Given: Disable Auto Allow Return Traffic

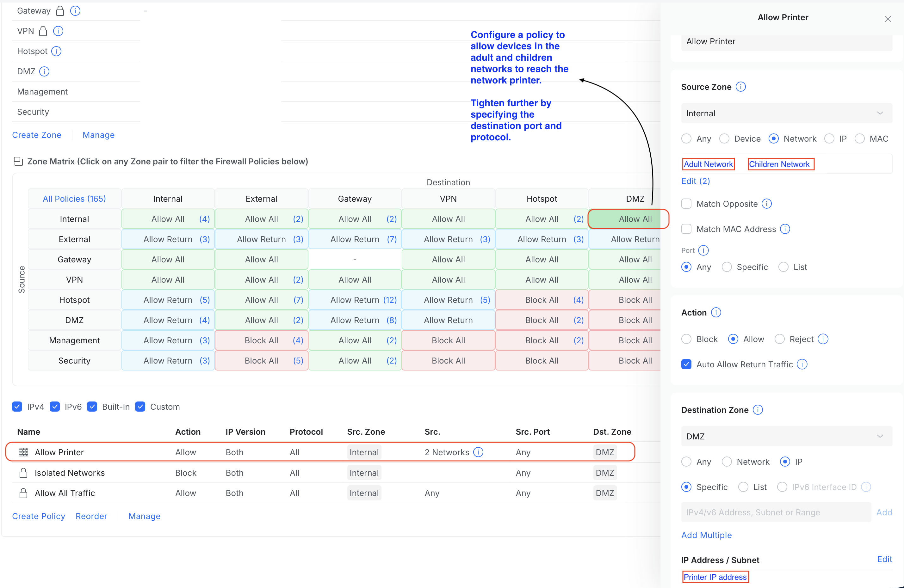Looking at the screenshot, I should pyautogui.click(x=686, y=364).
